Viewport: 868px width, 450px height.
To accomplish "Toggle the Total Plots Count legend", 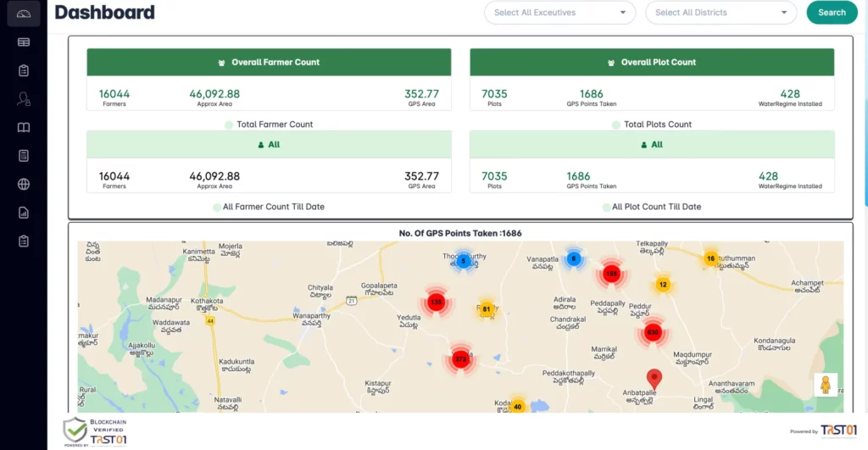I will pos(651,125).
